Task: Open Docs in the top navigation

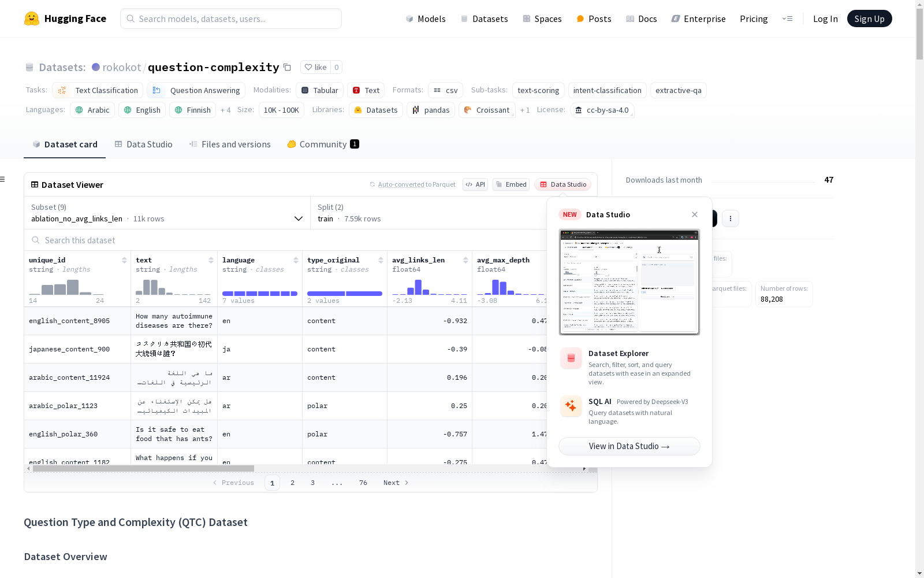Action: pyautogui.click(x=642, y=18)
